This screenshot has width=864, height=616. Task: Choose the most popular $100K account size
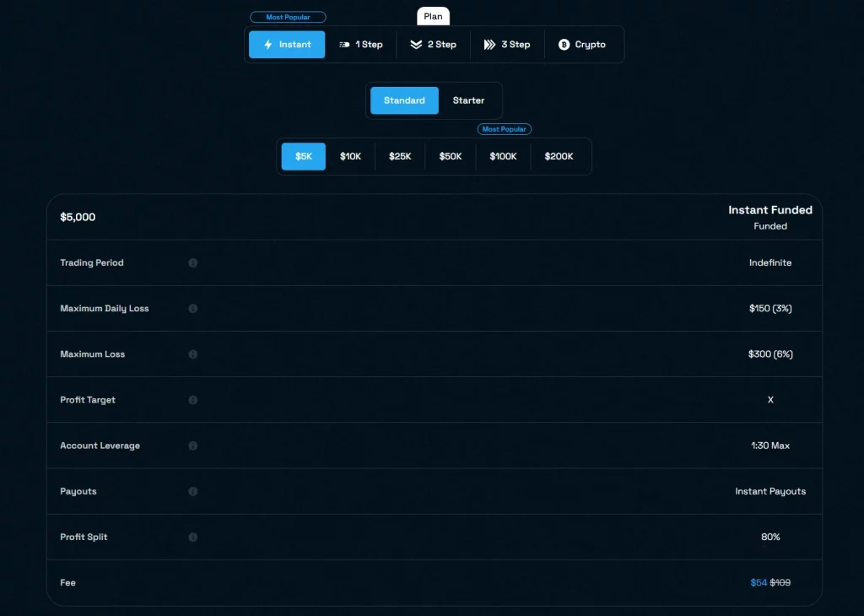point(503,156)
